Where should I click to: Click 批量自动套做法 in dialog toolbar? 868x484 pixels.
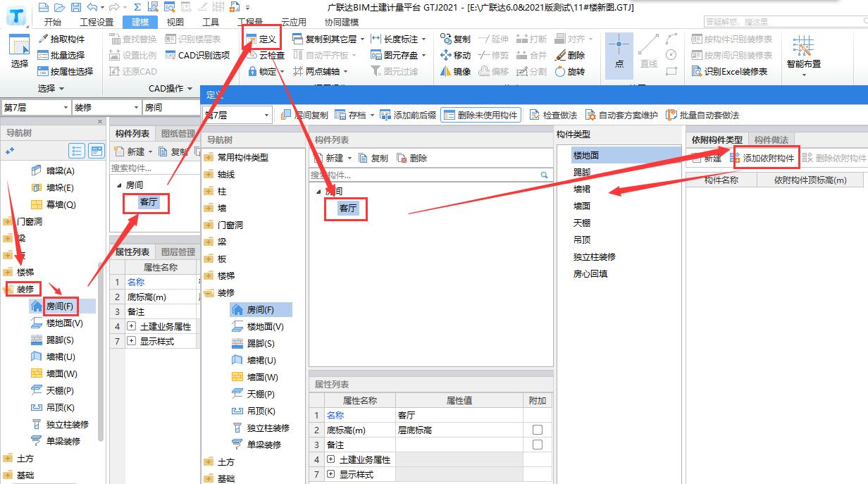702,115
